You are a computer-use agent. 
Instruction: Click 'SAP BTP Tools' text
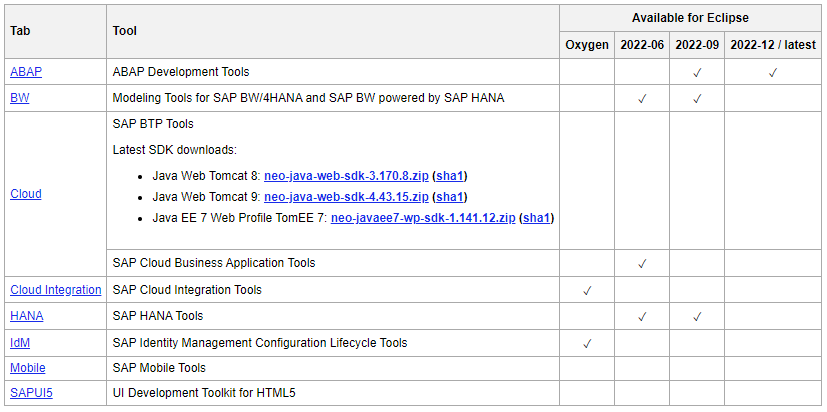[153, 124]
